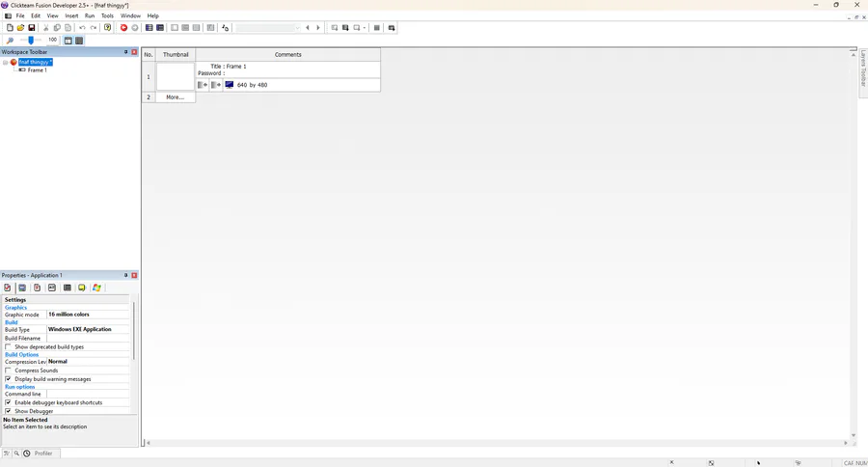Click the Profiler tab label
The width and height of the screenshot is (868, 467).
click(43, 453)
